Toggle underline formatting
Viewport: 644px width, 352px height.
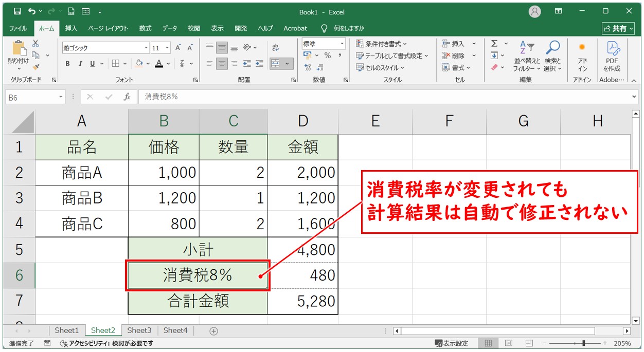93,64
